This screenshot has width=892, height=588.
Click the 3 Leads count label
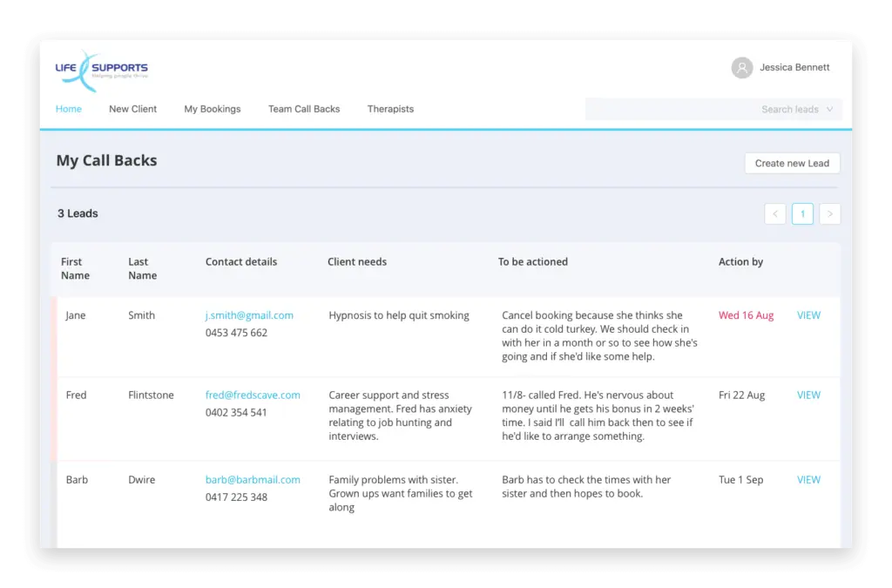coord(78,213)
